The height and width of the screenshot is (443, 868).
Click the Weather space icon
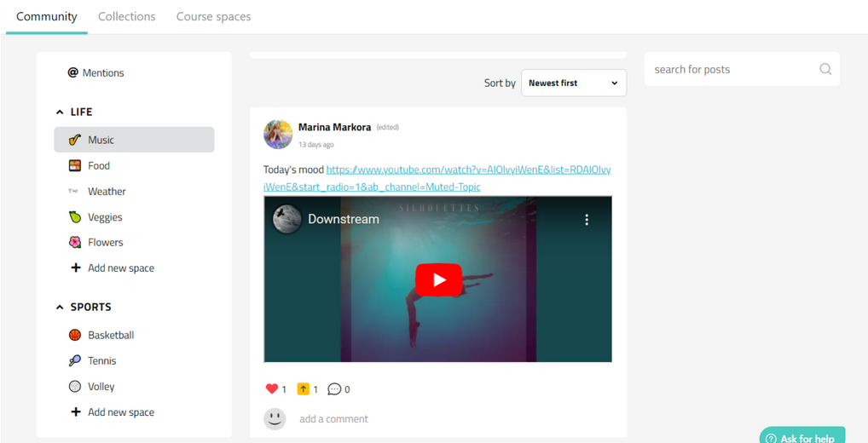(73, 192)
